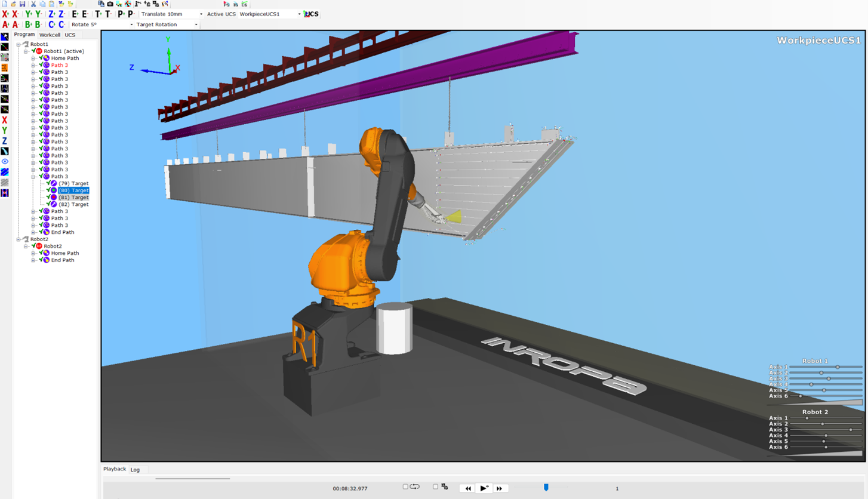
Task: Enable the loop playback checkbox
Action: click(405, 487)
